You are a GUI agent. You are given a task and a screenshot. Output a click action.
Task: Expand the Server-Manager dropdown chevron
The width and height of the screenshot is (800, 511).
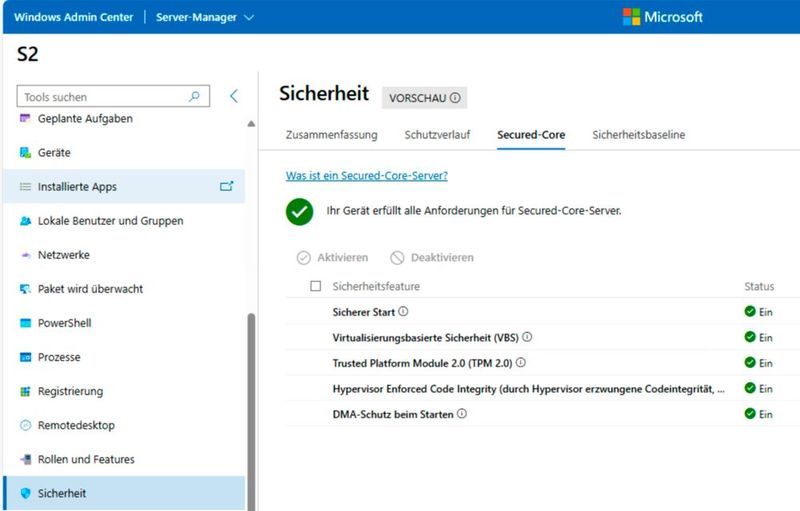(249, 17)
